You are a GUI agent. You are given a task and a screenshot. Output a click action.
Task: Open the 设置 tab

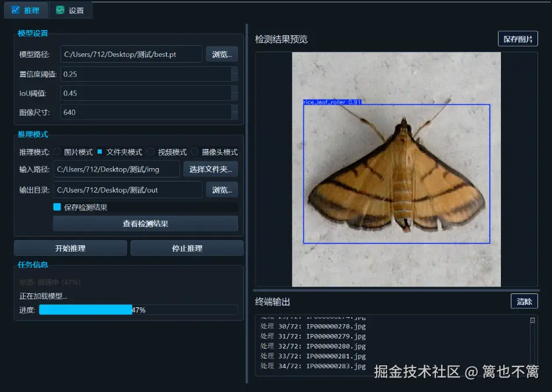click(70, 10)
